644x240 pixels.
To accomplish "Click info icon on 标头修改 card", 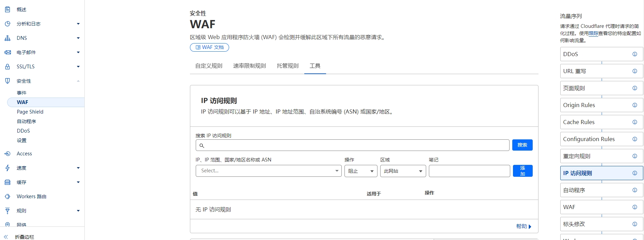I will pyautogui.click(x=635, y=224).
